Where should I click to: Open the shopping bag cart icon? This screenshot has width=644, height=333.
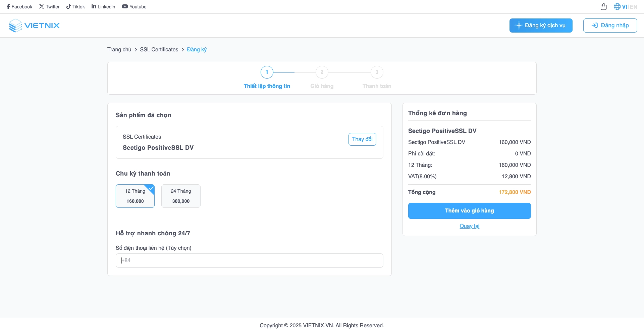603,7
